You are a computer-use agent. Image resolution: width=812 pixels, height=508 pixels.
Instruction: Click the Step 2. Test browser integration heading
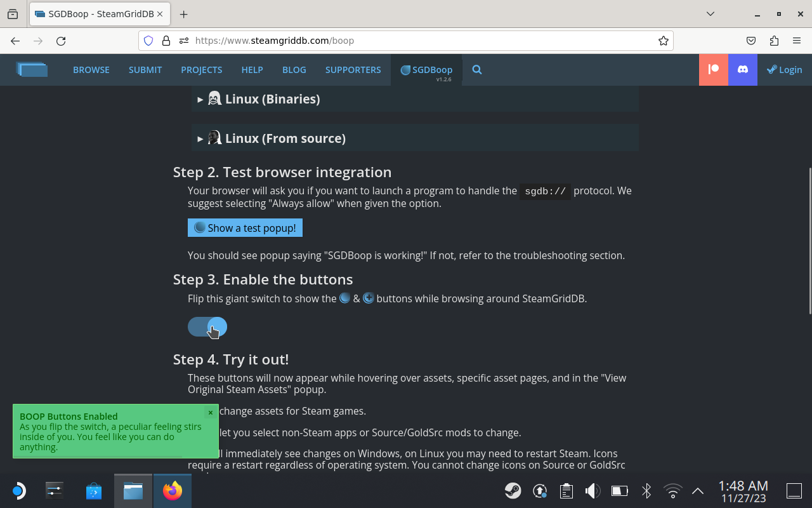click(282, 172)
